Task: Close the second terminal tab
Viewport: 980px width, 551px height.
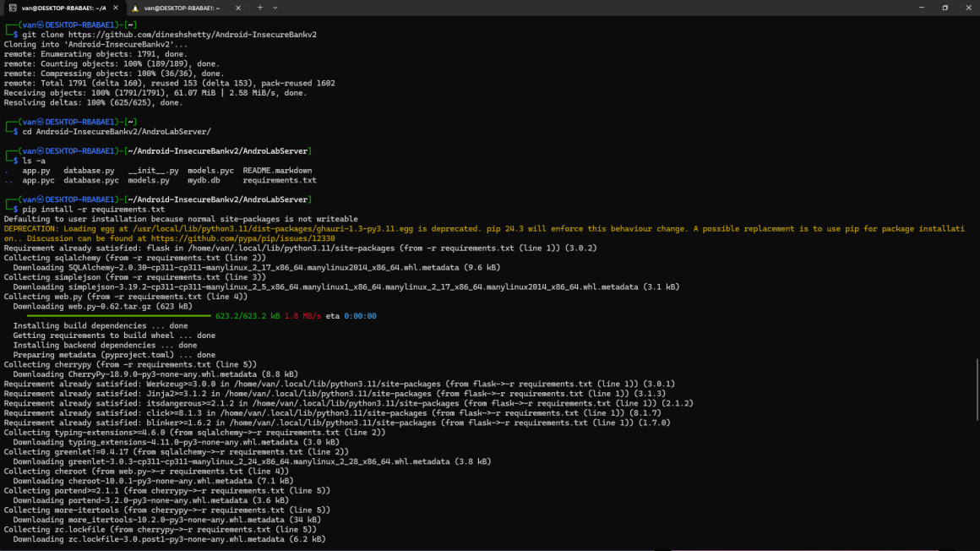Action: pos(238,8)
